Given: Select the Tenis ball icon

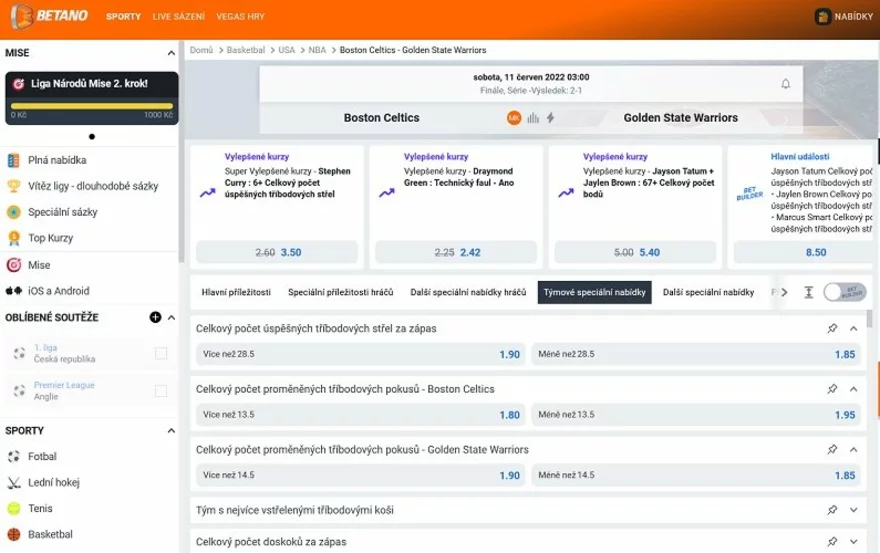Looking at the screenshot, I should pyautogui.click(x=13, y=509).
